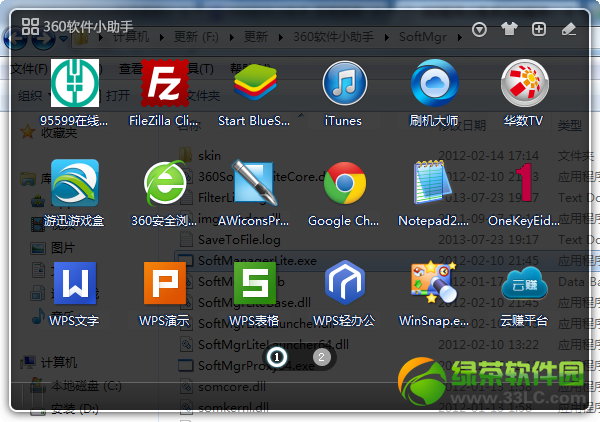The height and width of the screenshot is (422, 600).
Task: Launch WinSnap.exe
Action: point(434,282)
